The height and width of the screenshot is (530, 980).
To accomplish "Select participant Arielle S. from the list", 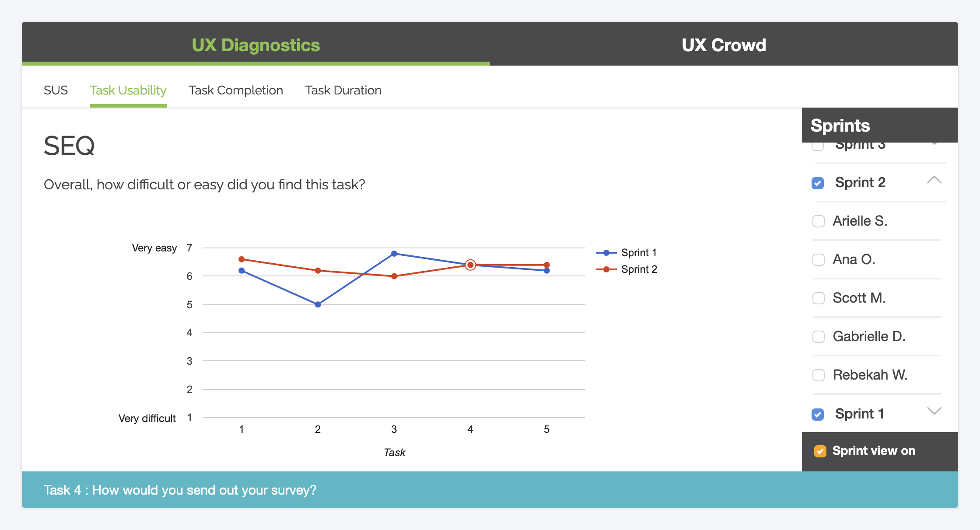I will pos(818,220).
